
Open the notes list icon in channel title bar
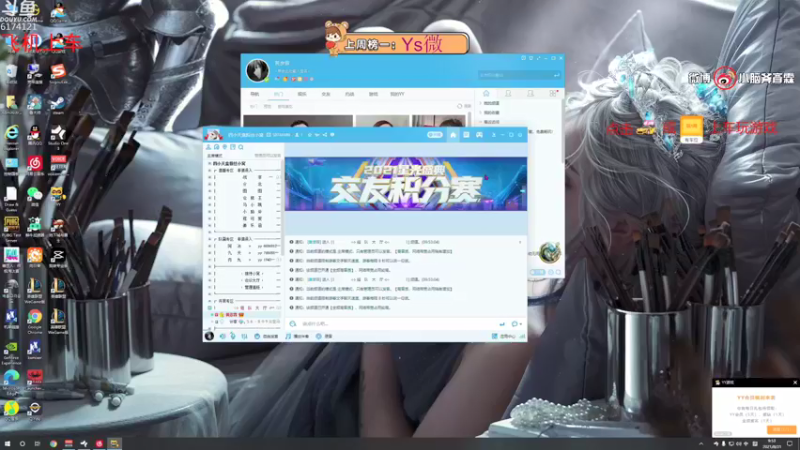[466, 135]
